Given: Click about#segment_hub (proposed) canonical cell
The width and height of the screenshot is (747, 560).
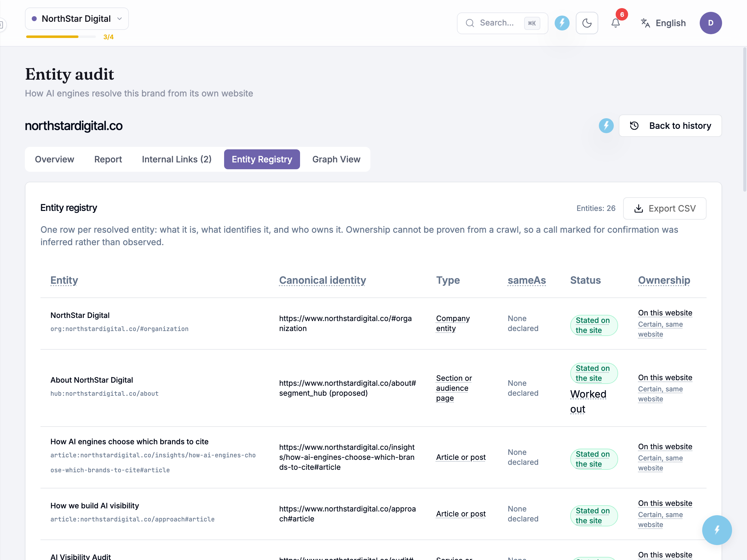Looking at the screenshot, I should [x=347, y=388].
